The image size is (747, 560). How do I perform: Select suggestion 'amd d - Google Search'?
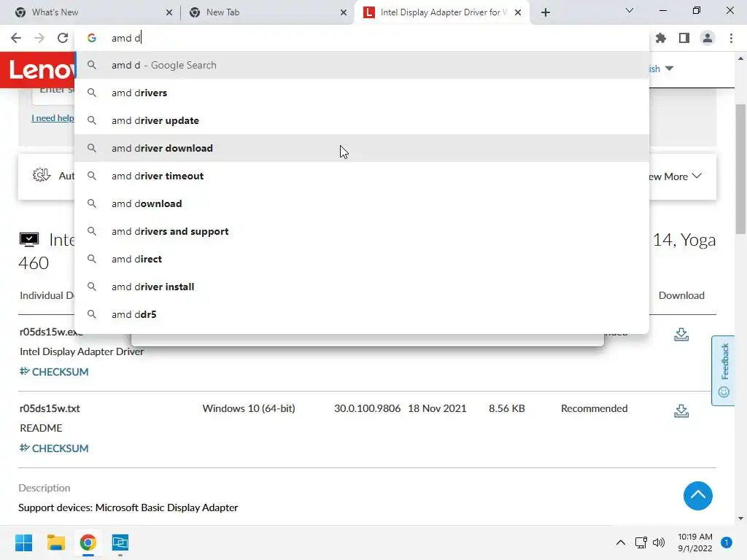362,65
